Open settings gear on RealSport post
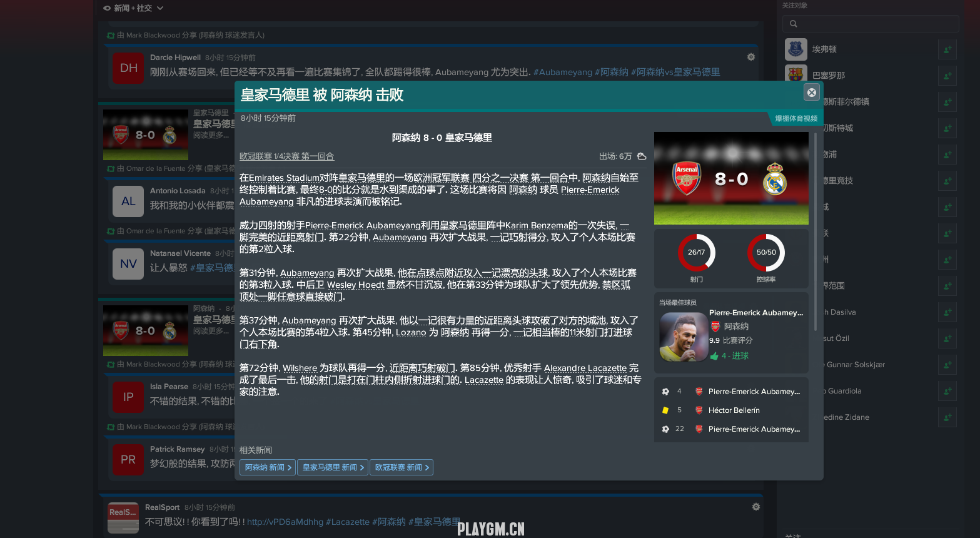Viewport: 980px width, 538px height. tap(756, 507)
